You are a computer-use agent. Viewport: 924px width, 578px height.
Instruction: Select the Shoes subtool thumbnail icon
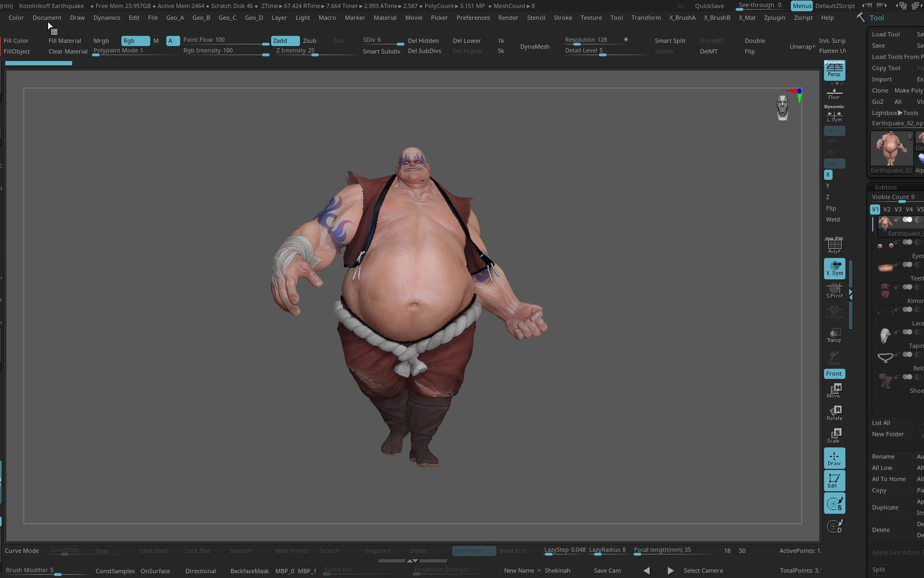(885, 381)
